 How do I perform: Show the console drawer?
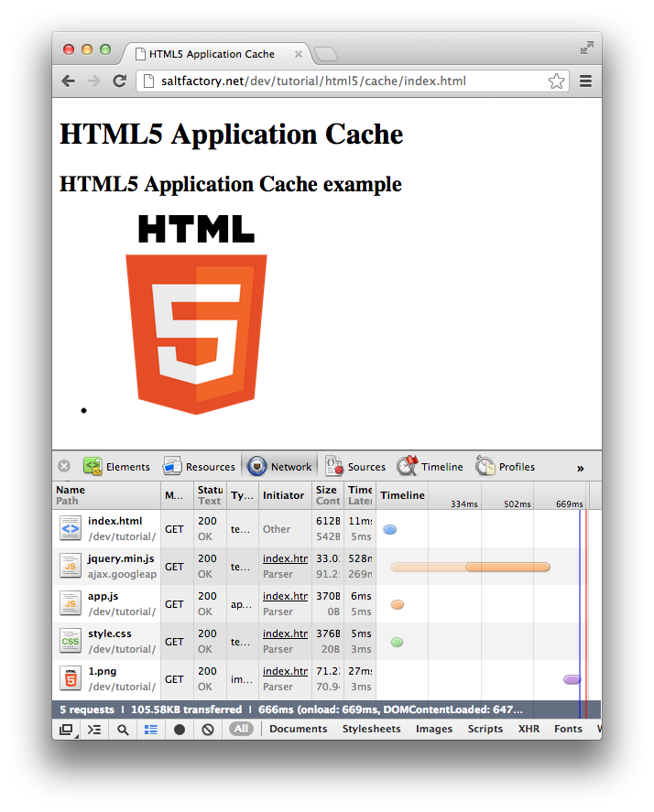tap(94, 729)
